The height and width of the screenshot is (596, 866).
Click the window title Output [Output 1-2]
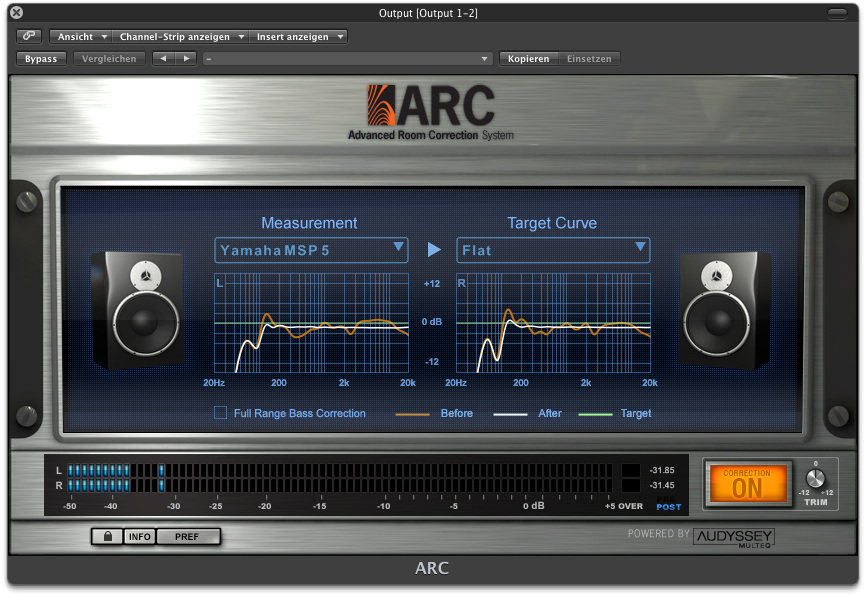pos(428,13)
